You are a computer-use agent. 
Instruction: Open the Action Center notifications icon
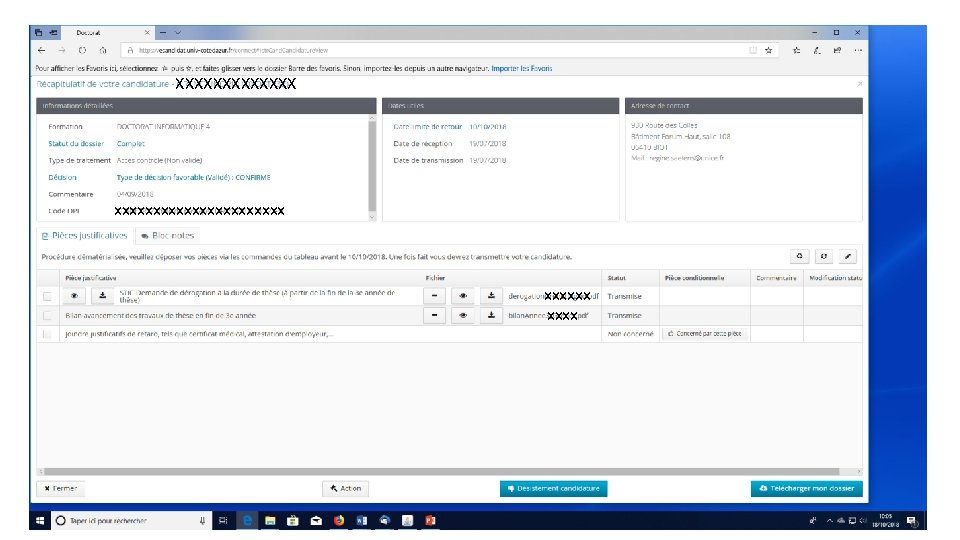[x=912, y=521]
